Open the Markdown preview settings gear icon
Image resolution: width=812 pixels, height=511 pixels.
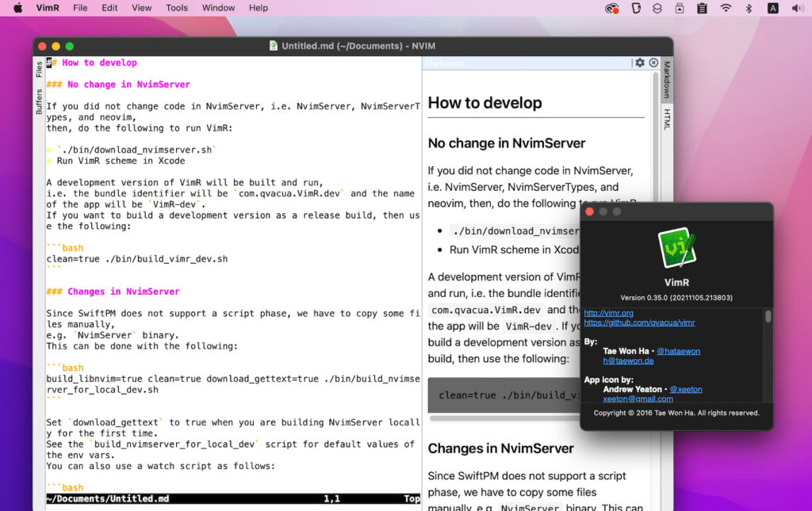pyautogui.click(x=640, y=63)
